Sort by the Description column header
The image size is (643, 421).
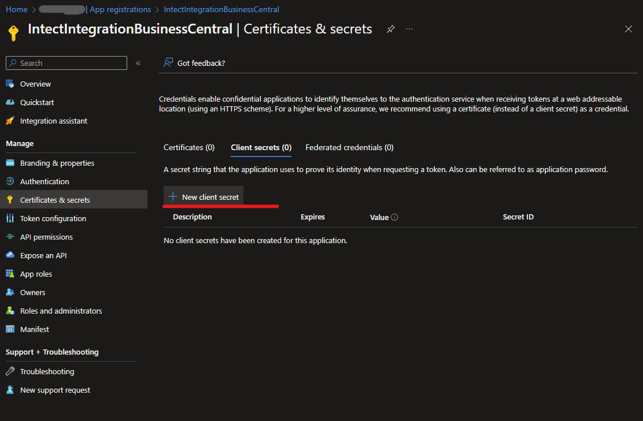[x=192, y=217]
